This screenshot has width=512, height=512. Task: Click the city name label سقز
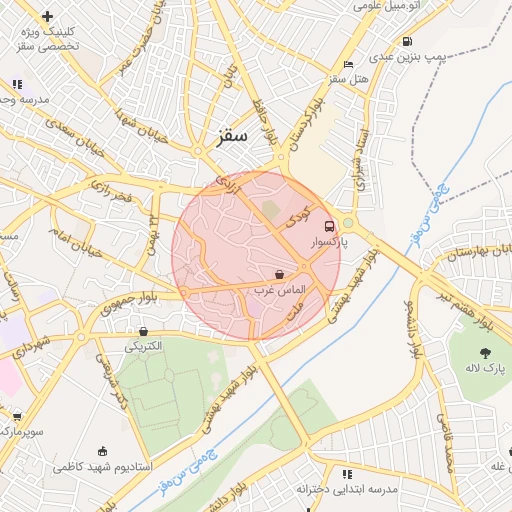232,137
